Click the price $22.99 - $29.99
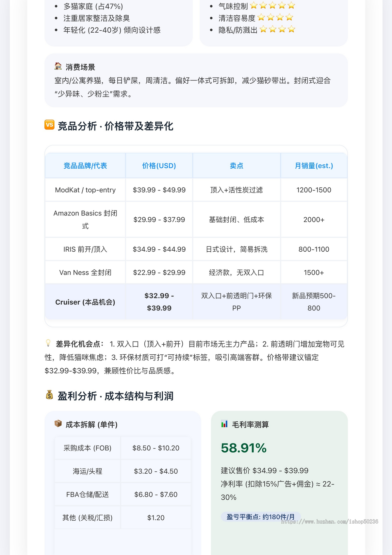392x555 pixels. coord(159,272)
